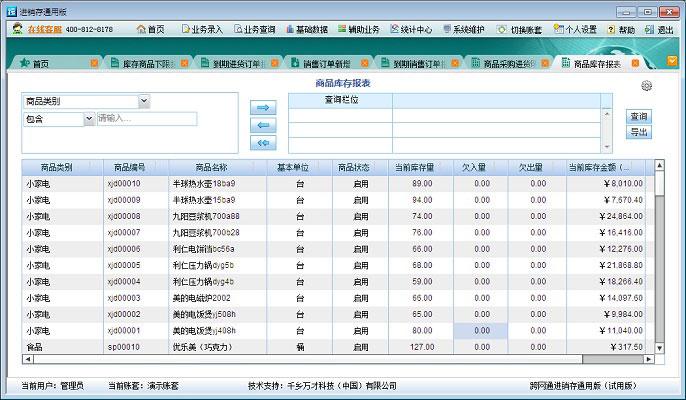Expand the 商品类别 field dropdown
The width and height of the screenshot is (686, 400).
[144, 101]
